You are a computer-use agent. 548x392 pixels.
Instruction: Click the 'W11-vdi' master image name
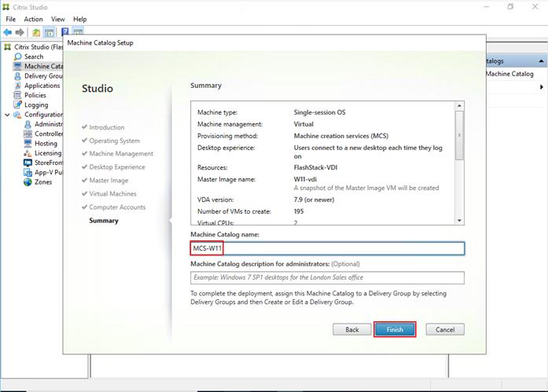(305, 179)
